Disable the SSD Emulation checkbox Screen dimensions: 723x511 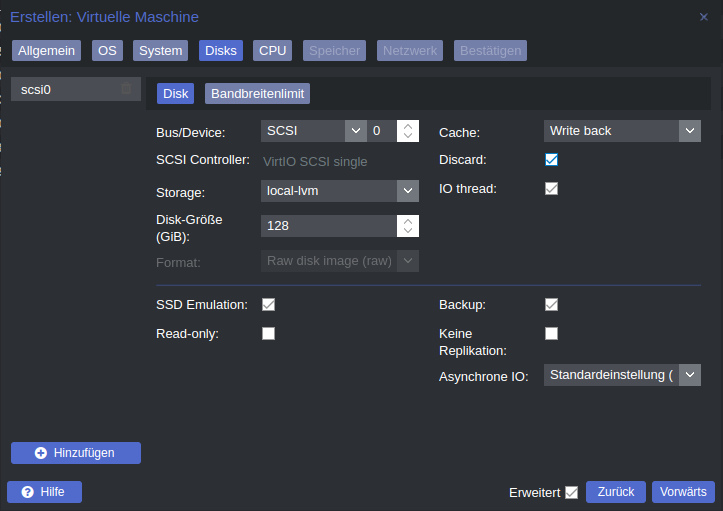(x=268, y=304)
